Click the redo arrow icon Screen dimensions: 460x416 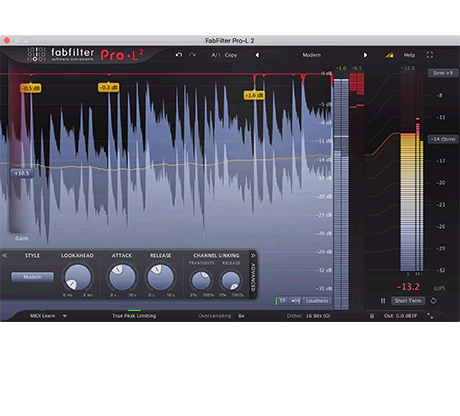[x=192, y=55]
